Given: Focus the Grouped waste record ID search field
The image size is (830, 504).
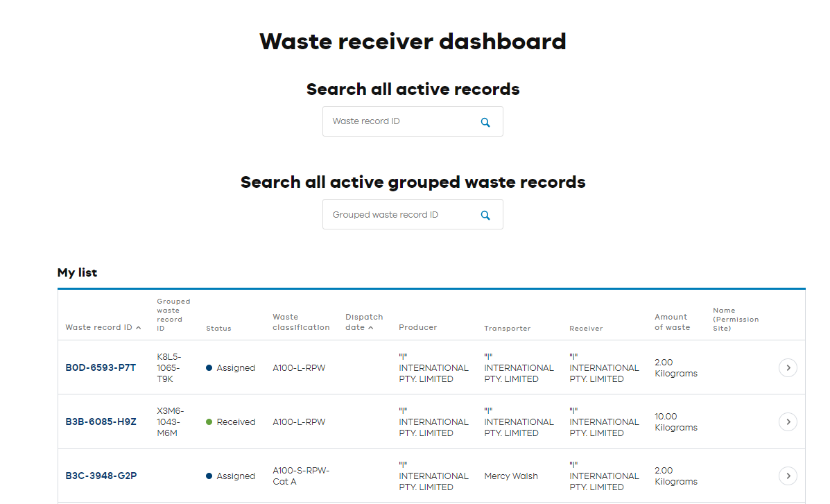Looking at the screenshot, I should tap(413, 214).
